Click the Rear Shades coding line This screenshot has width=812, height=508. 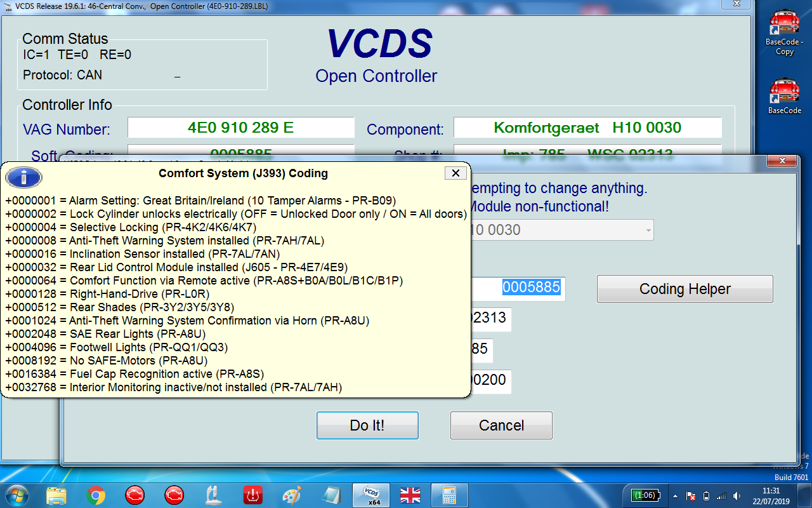coord(119,307)
